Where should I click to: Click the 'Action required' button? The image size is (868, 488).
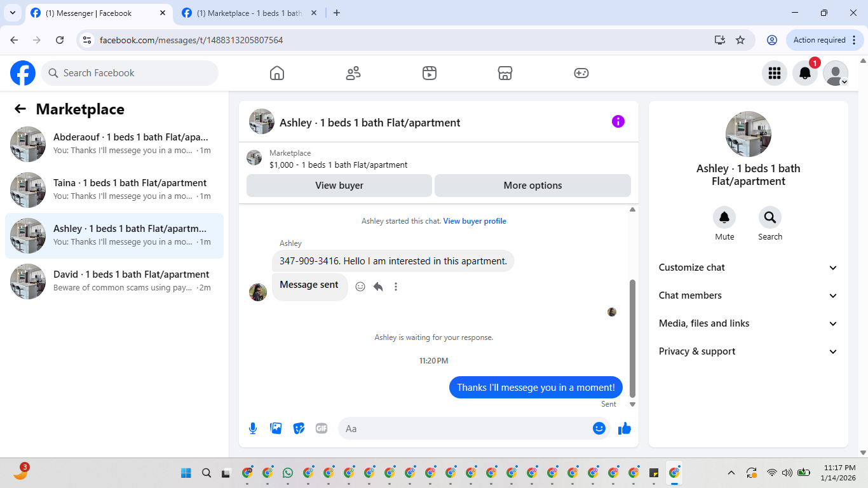click(x=825, y=40)
